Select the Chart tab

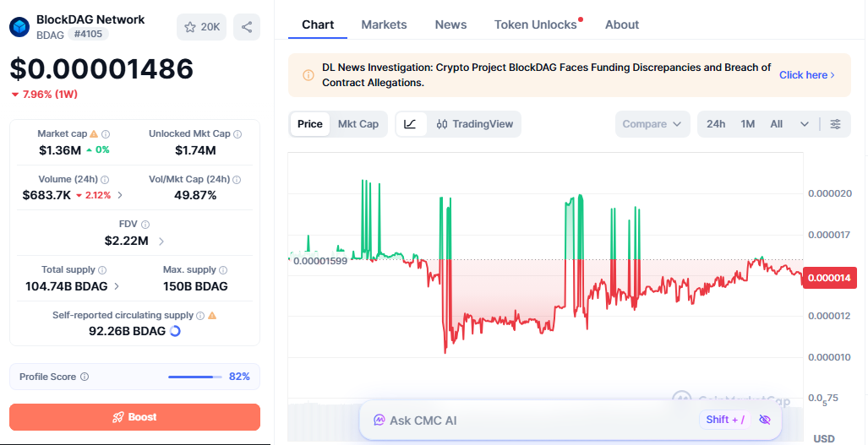tap(318, 24)
